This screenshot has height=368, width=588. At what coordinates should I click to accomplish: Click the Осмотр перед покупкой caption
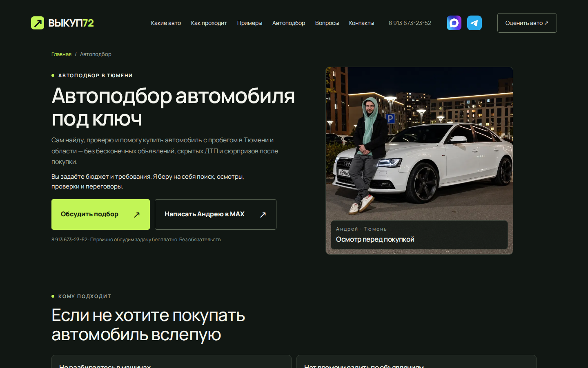[375, 239]
